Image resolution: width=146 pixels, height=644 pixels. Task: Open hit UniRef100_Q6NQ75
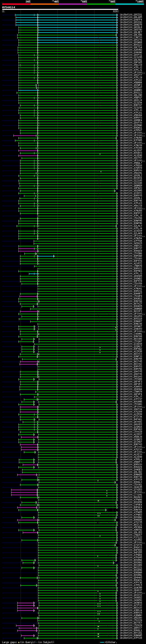click(131, 25)
